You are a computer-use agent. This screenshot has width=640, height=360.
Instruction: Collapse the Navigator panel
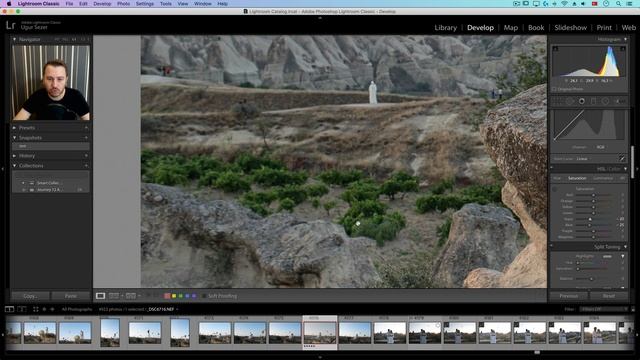14,40
